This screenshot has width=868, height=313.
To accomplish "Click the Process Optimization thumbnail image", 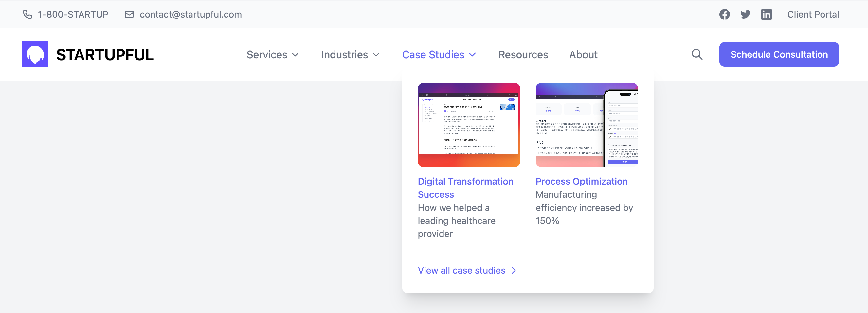I will [586, 125].
